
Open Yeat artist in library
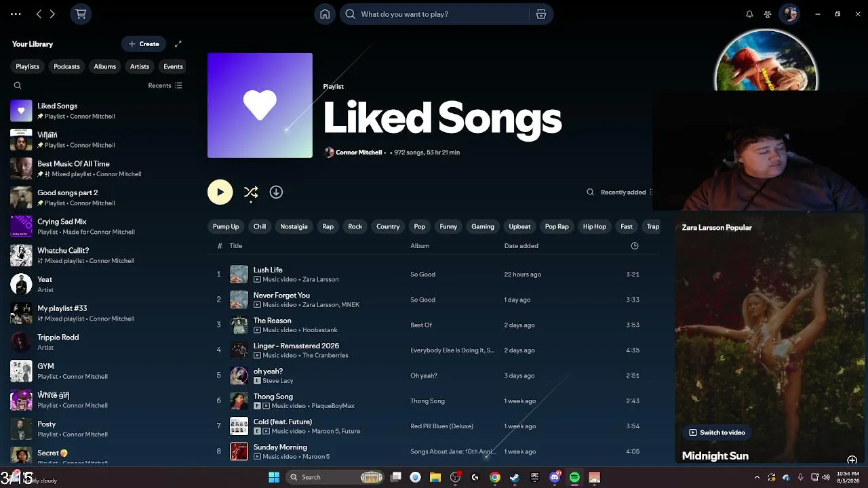pyautogui.click(x=97, y=285)
